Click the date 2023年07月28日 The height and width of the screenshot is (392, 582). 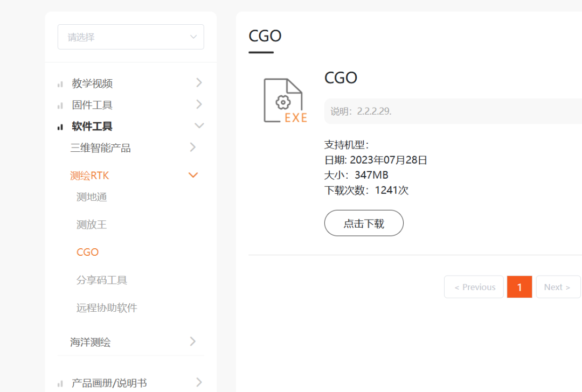point(389,160)
